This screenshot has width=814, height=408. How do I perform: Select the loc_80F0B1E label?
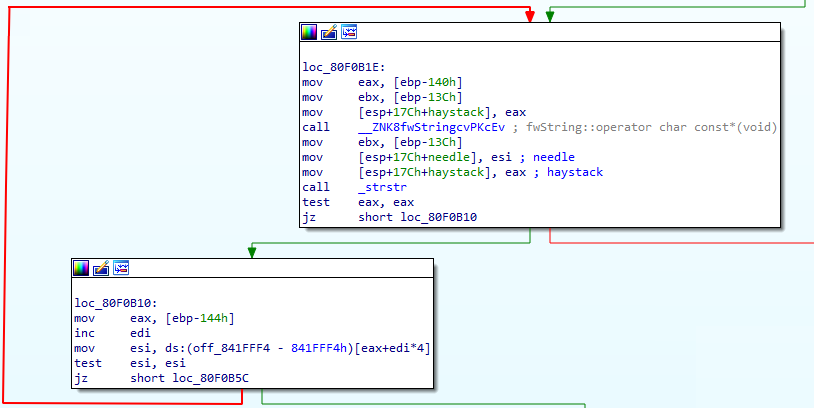342,67
